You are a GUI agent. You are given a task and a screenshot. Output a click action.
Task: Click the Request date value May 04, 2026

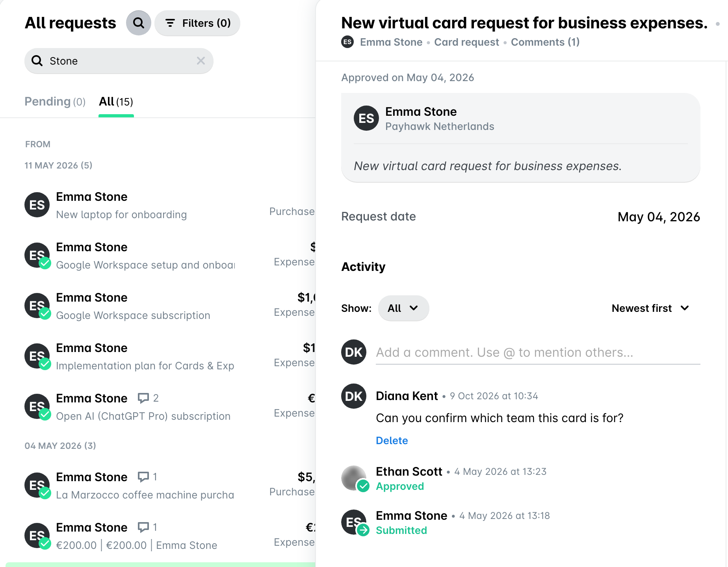pos(659,217)
